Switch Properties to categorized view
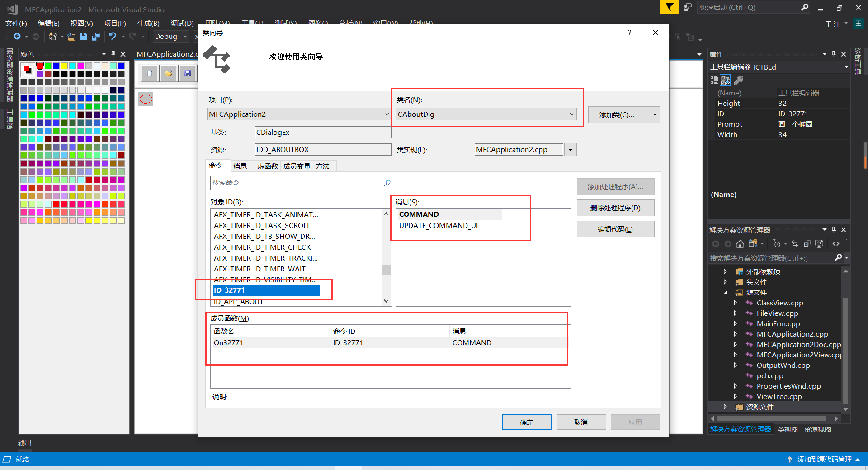This screenshot has height=470, width=868. click(714, 80)
